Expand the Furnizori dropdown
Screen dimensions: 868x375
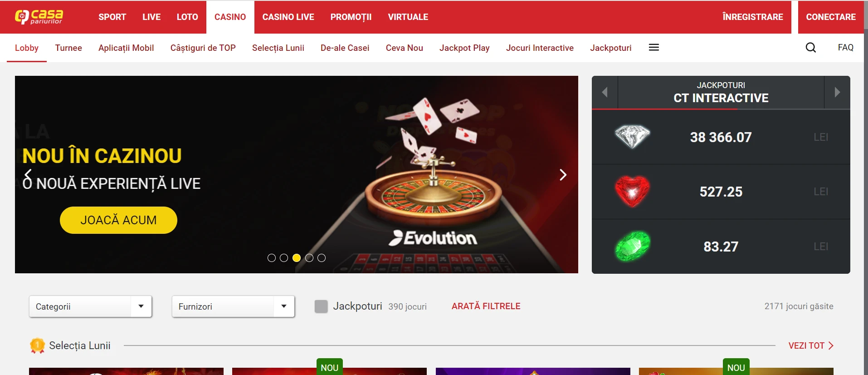pos(233,306)
